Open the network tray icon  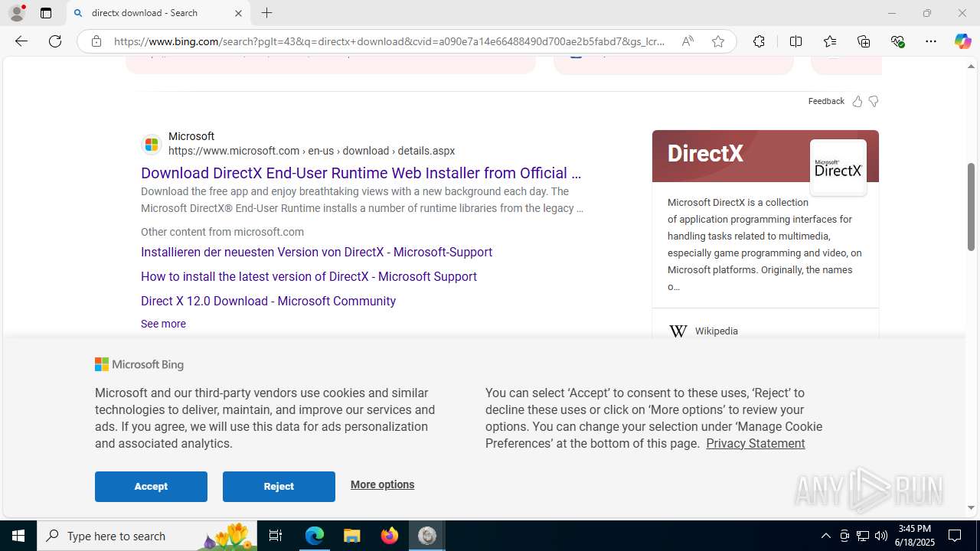tap(863, 536)
